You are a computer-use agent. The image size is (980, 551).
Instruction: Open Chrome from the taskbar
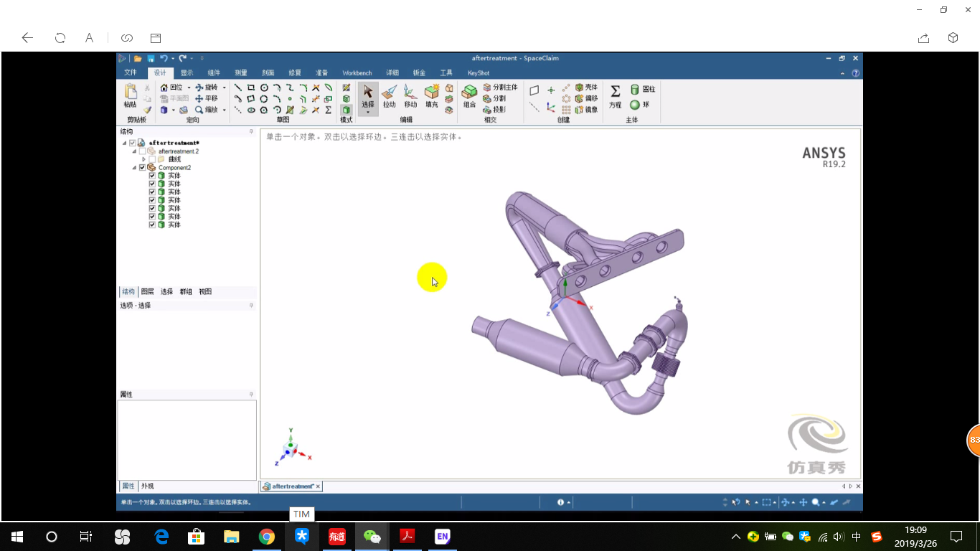(x=267, y=537)
